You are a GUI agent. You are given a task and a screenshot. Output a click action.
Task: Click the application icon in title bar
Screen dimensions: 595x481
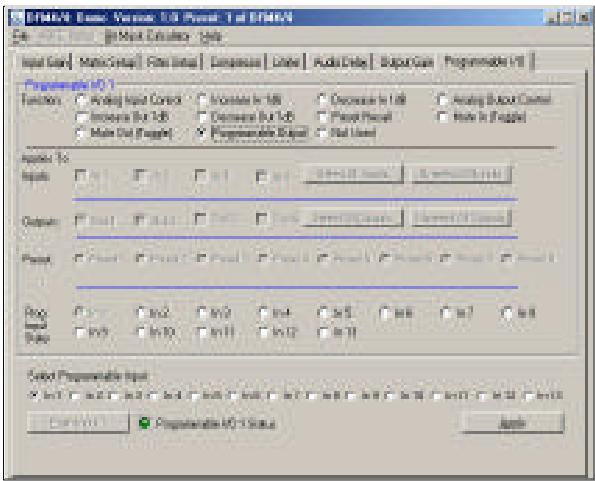[x=16, y=18]
